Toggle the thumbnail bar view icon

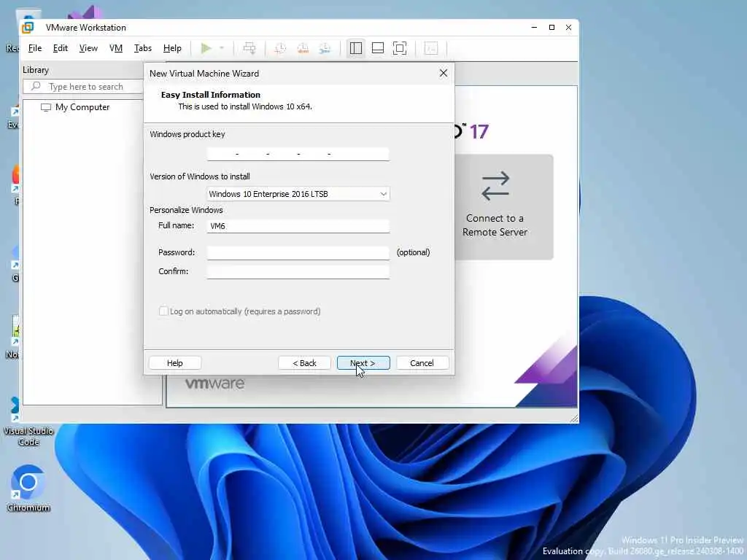point(378,48)
